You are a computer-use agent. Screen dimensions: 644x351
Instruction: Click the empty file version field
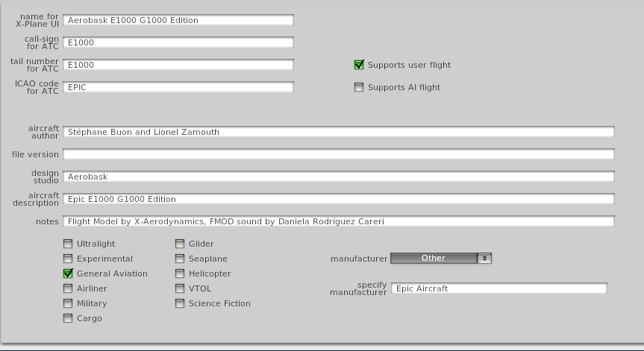tap(338, 154)
